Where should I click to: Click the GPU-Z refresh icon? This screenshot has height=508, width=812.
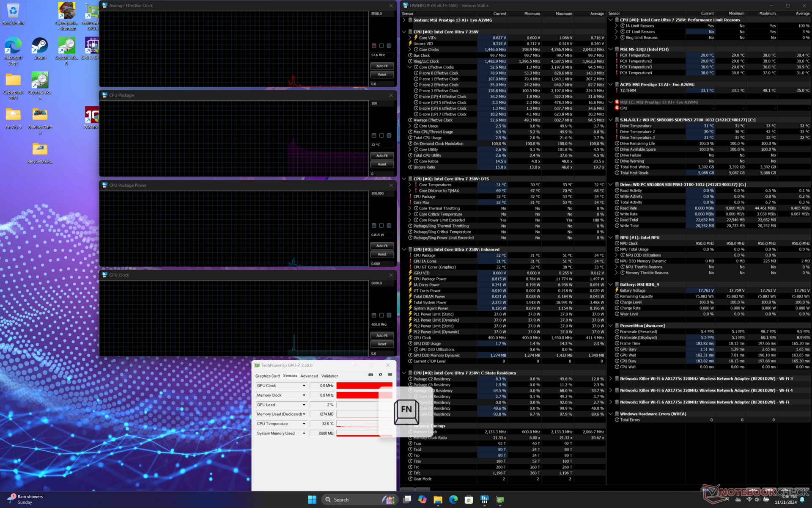(380, 375)
